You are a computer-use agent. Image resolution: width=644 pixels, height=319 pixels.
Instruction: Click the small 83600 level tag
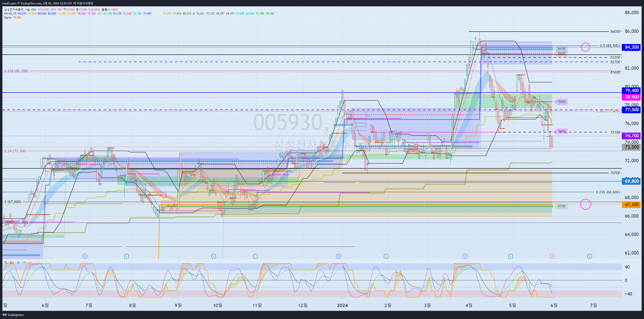pos(561,54)
